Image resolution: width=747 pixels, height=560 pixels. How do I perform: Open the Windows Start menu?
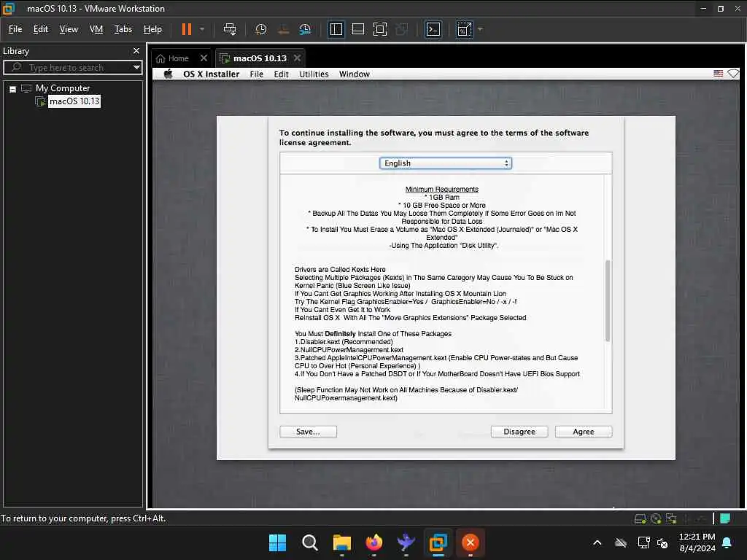[277, 542]
